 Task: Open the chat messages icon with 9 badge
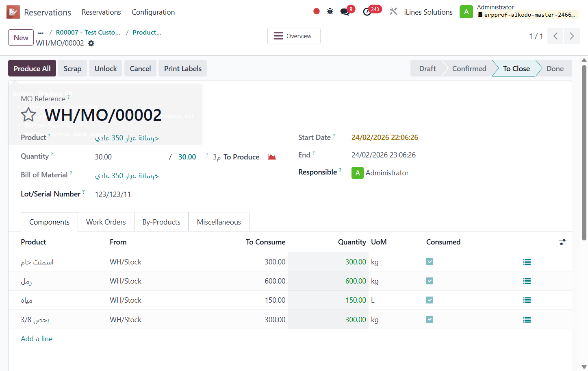(345, 11)
